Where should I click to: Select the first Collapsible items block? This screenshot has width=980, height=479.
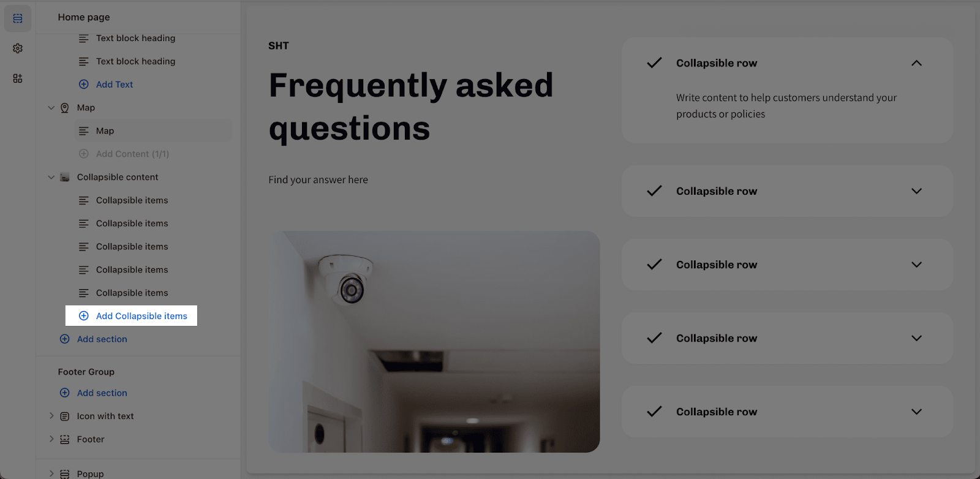tap(153, 200)
